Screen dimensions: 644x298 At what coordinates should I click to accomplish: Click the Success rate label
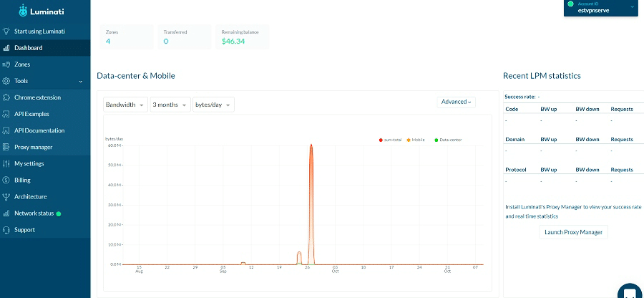[x=520, y=97]
